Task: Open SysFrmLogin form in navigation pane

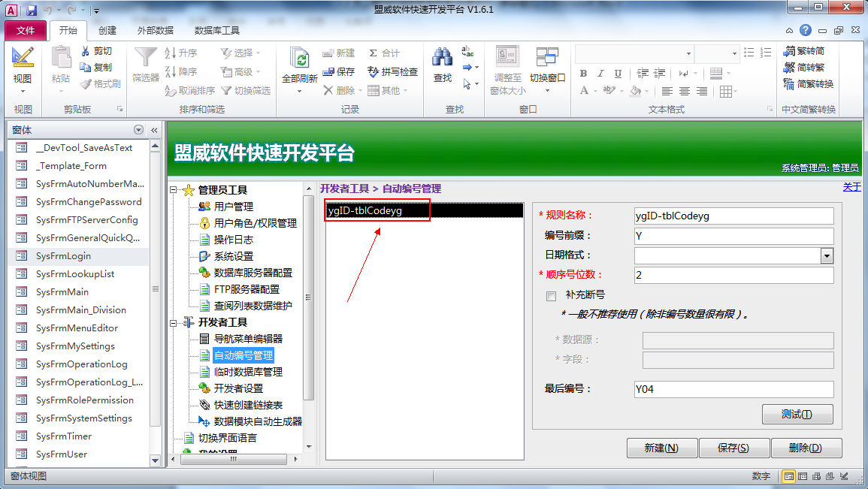Action: 79,255
